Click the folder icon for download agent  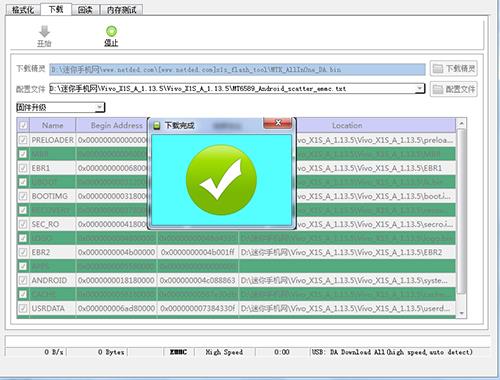click(x=437, y=69)
